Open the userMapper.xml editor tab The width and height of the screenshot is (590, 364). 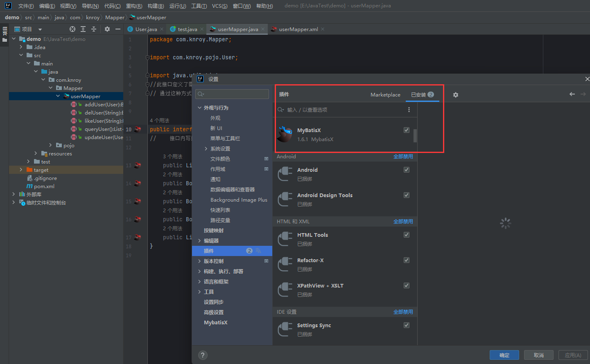point(298,29)
